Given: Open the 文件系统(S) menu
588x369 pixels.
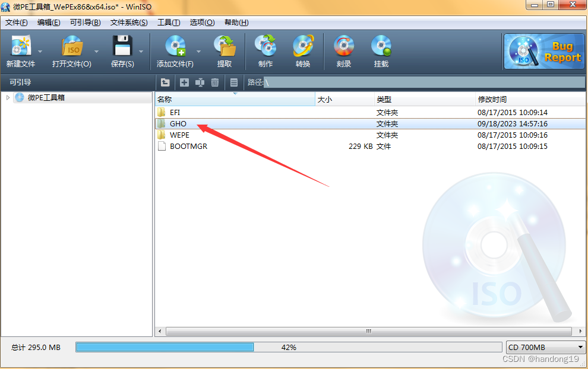Looking at the screenshot, I should [x=129, y=23].
